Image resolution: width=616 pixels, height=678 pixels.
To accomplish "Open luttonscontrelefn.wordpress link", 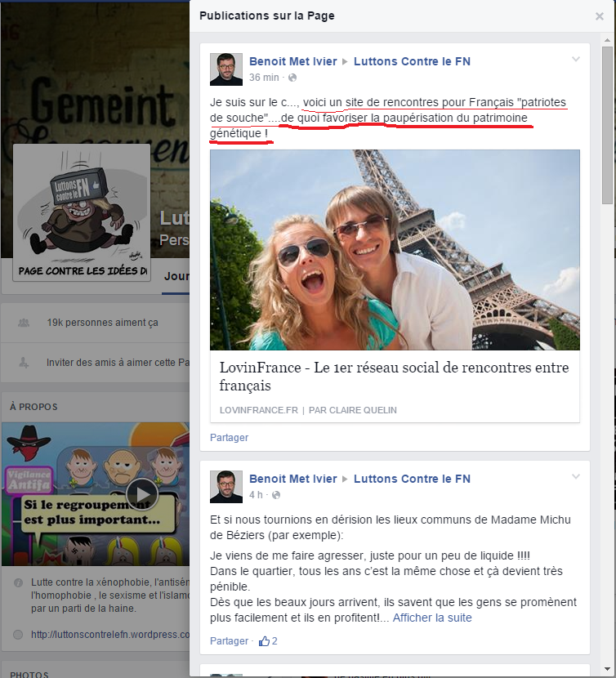I will click(110, 635).
